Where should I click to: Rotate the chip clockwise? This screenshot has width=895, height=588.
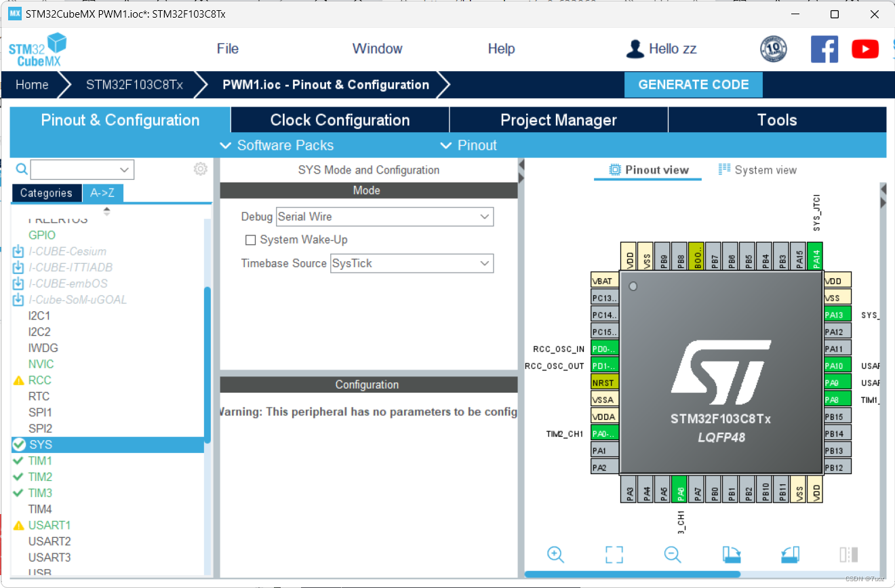coord(731,554)
